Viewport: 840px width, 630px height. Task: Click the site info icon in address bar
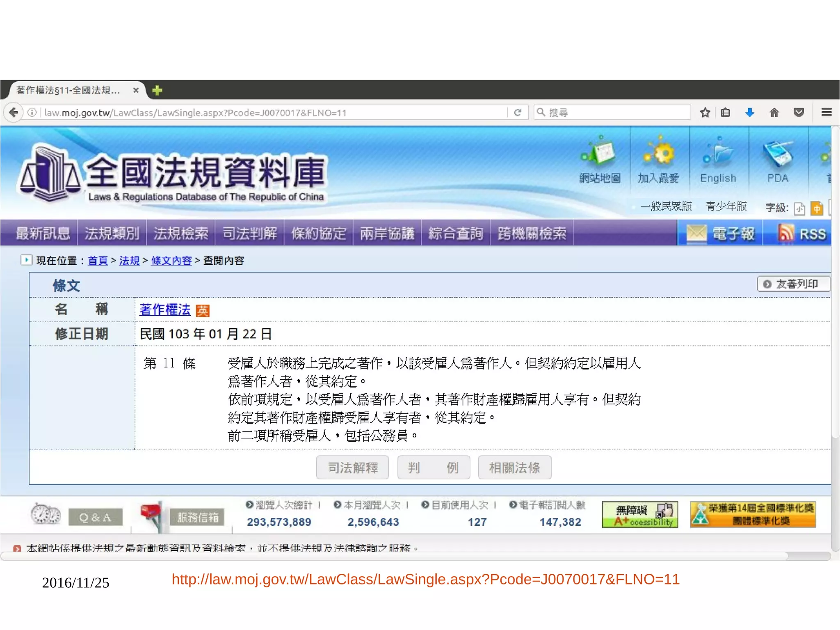pyautogui.click(x=32, y=112)
